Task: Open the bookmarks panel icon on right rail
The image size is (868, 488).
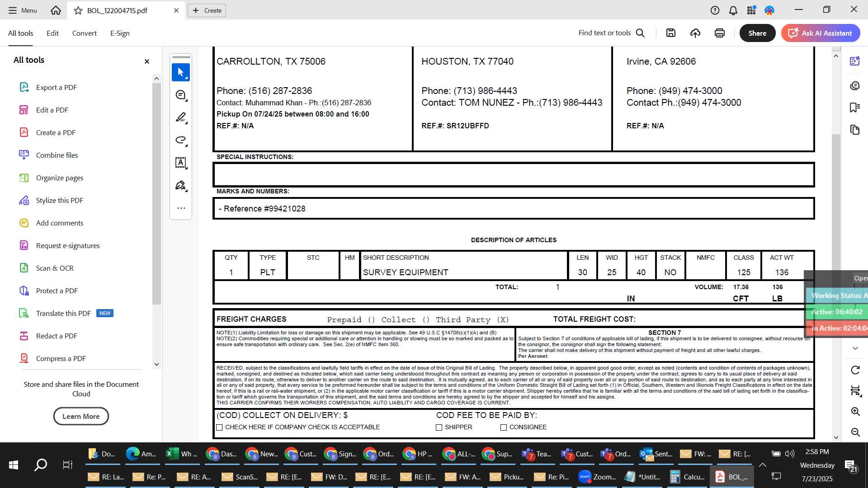Action: click(855, 108)
